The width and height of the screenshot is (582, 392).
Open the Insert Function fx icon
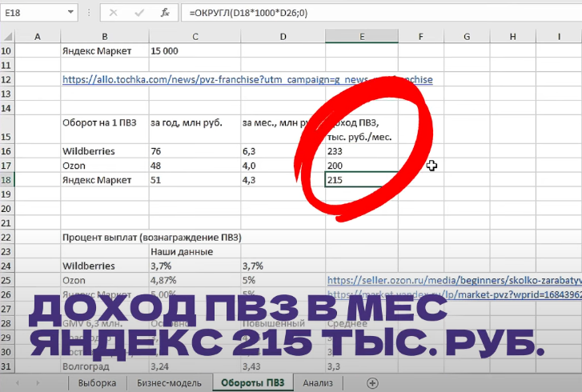click(x=165, y=13)
